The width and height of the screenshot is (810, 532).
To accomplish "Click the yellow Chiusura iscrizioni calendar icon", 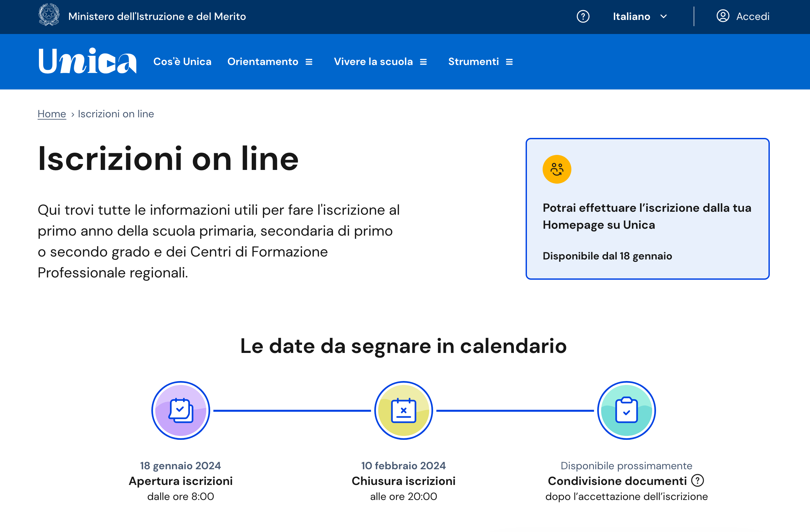I will (404, 410).
